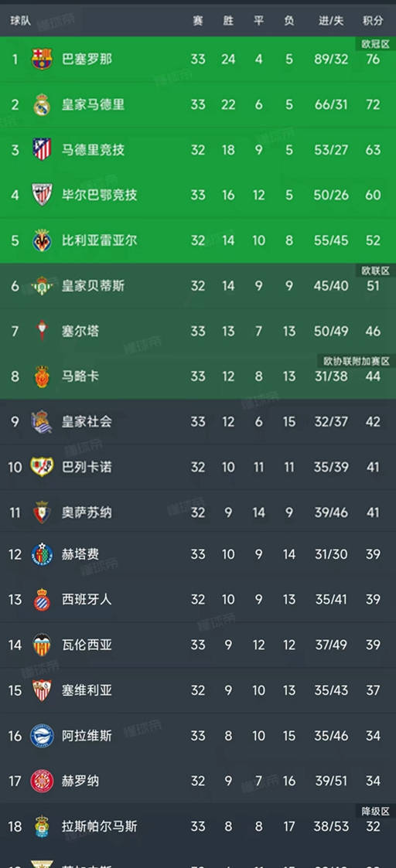Select the Sevilla crest icon

pyautogui.click(x=42, y=689)
